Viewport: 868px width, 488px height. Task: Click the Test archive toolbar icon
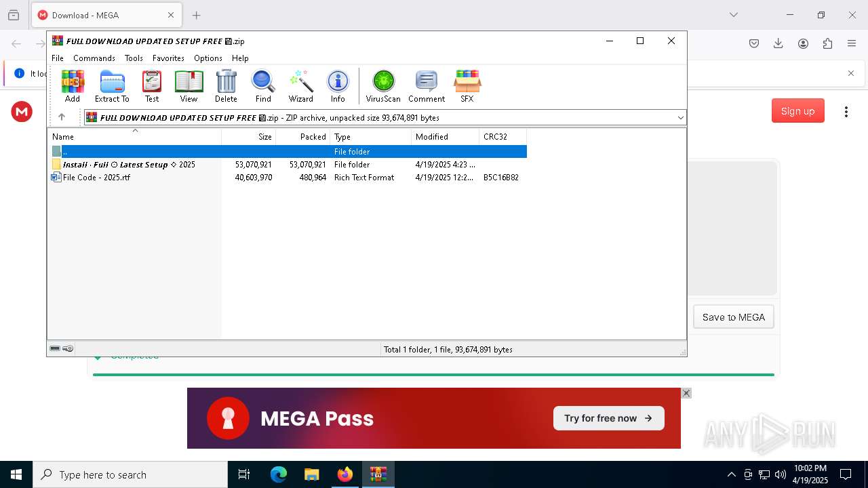point(152,86)
